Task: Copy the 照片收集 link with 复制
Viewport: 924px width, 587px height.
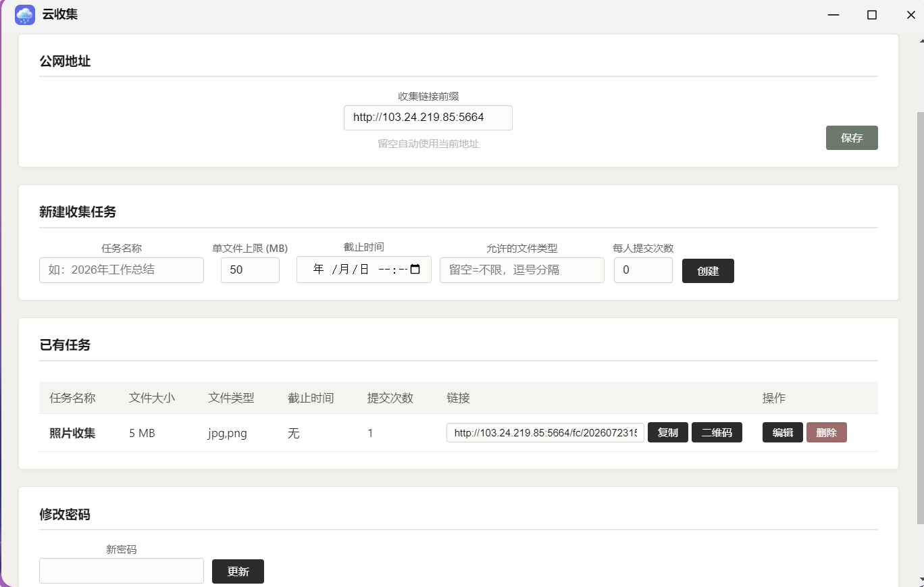Action: tap(668, 432)
